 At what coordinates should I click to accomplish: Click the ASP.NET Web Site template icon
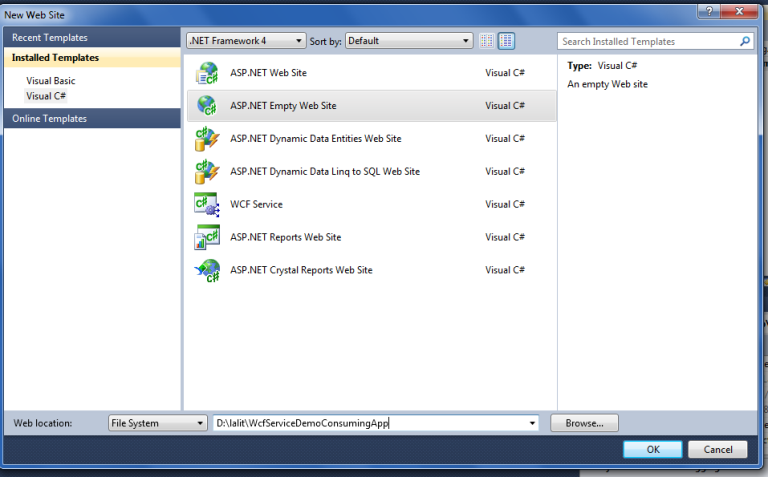point(207,73)
